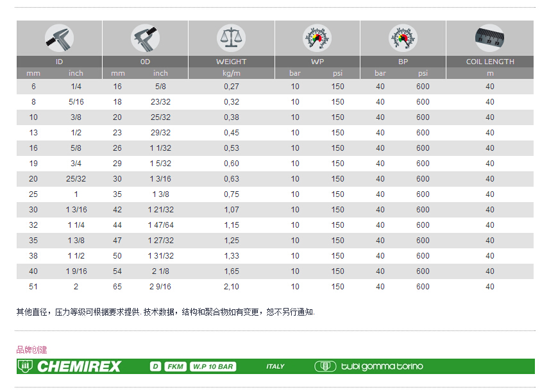Click the 品牌创建 heading
This screenshot has height=392, width=549.
click(x=31, y=350)
